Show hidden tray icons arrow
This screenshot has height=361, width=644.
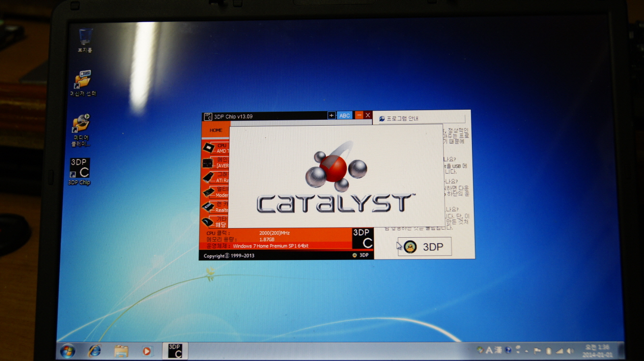[527, 350]
